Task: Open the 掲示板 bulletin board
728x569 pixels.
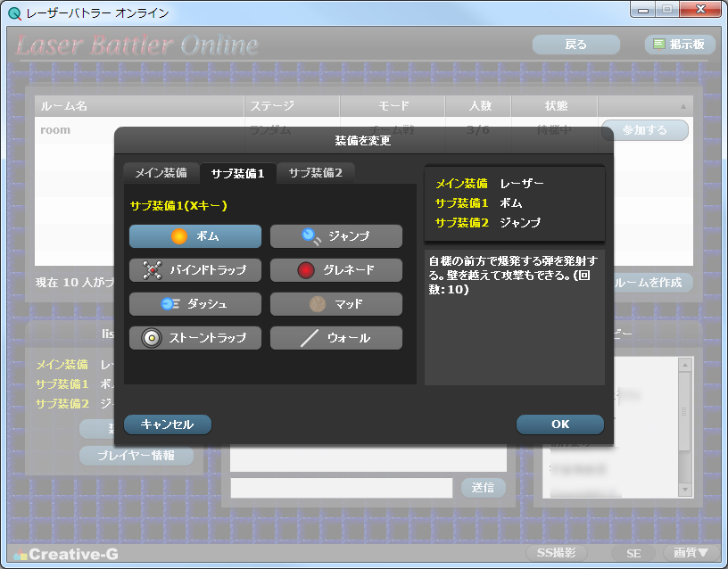Action: (x=680, y=44)
